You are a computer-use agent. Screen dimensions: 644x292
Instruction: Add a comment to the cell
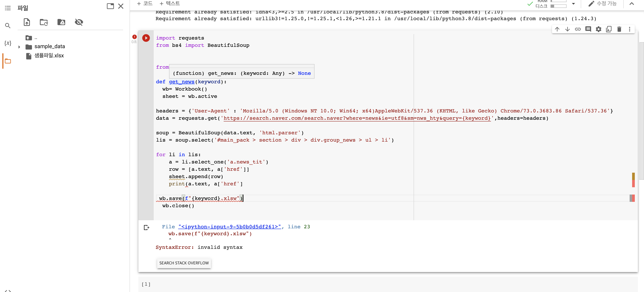[588, 29]
